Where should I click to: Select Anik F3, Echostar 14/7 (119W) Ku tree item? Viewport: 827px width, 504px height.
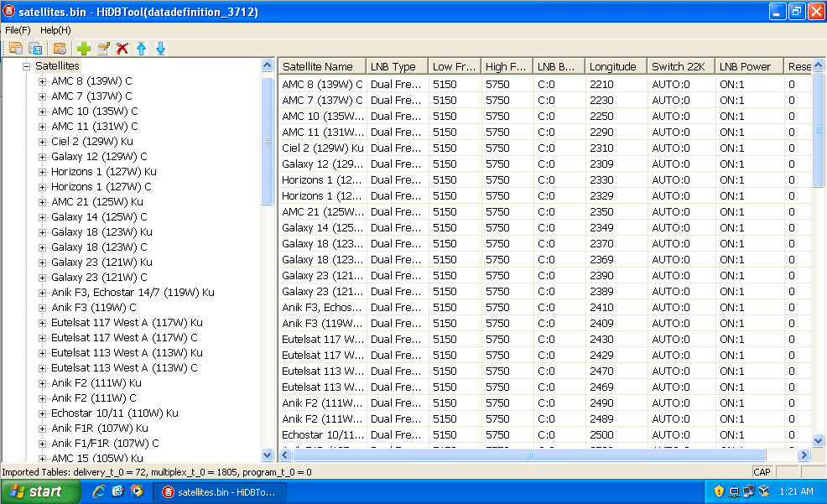[x=133, y=293]
